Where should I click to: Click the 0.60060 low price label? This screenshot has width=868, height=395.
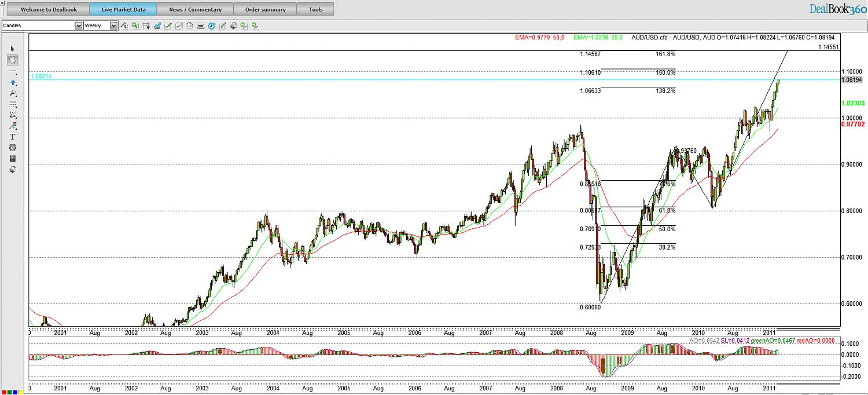click(590, 307)
